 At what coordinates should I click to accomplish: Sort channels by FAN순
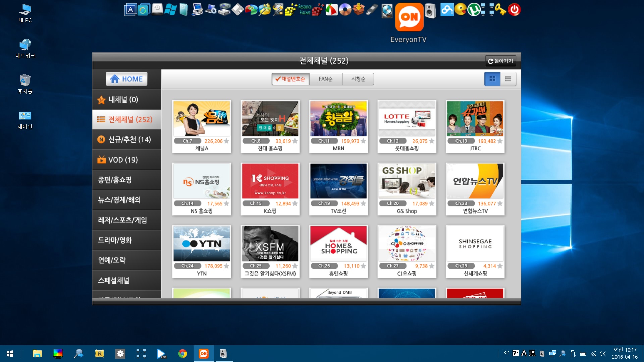325,79
